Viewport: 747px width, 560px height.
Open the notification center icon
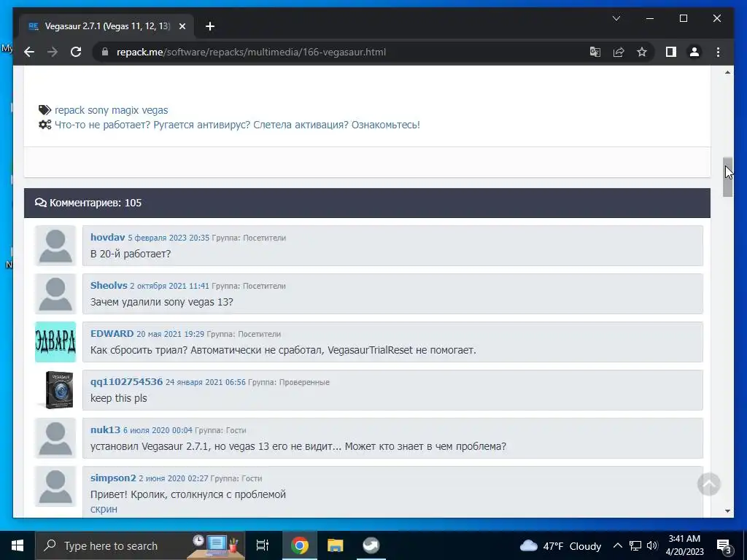[x=724, y=545]
